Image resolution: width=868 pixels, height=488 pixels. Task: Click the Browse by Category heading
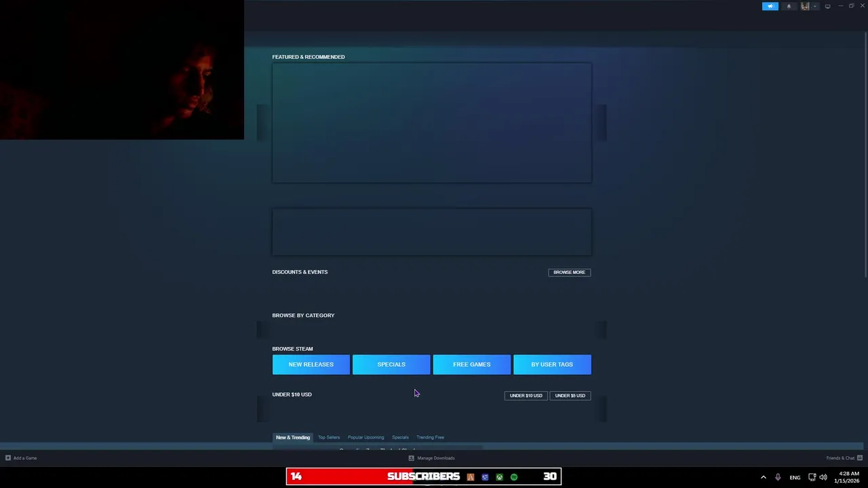tap(303, 315)
